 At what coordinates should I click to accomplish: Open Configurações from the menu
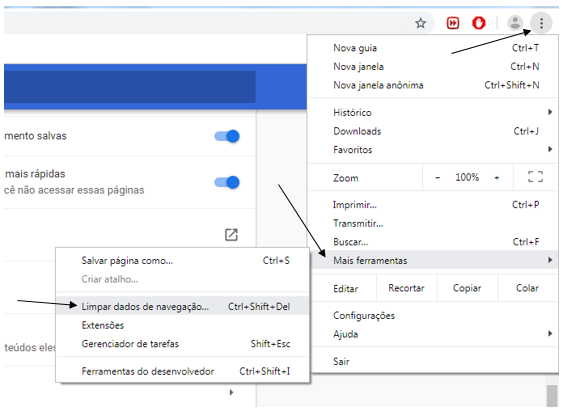434,315
